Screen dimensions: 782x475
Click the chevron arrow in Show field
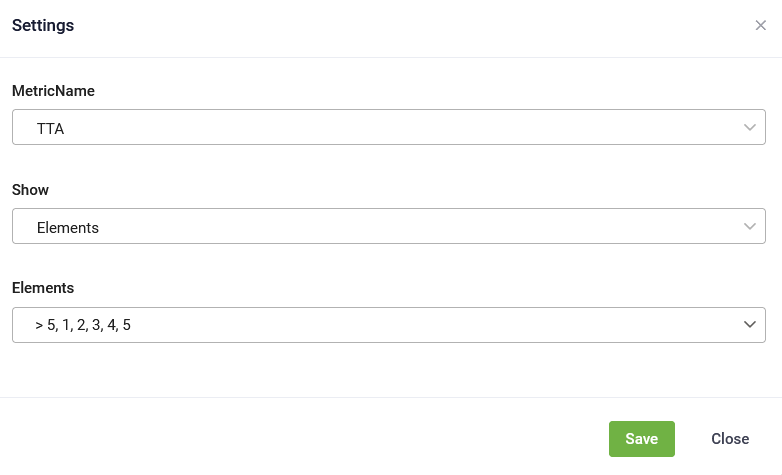coord(750,226)
